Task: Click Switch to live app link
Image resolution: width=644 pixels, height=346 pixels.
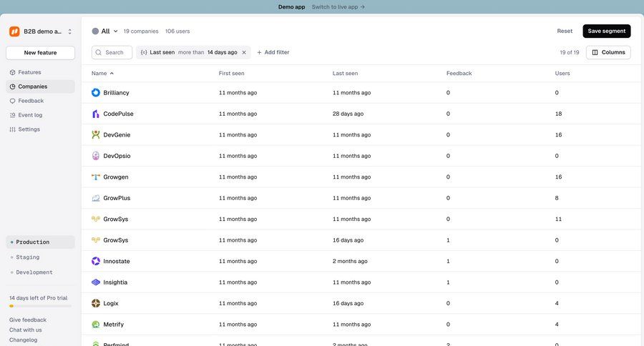Action: (338, 7)
